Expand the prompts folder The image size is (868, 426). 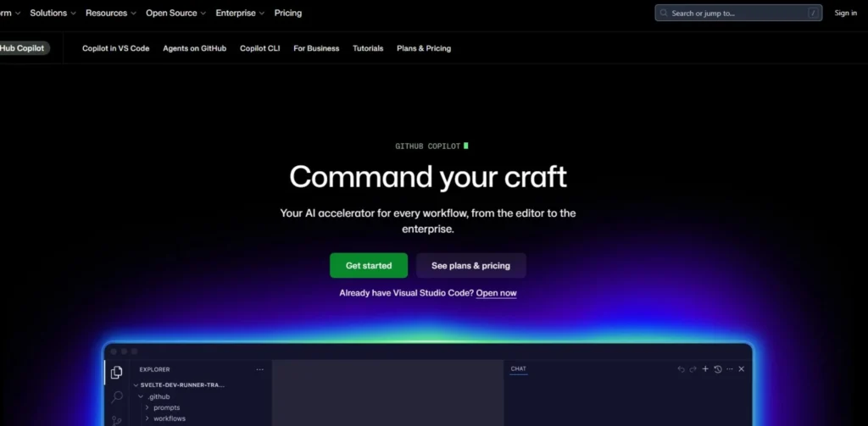coord(162,407)
